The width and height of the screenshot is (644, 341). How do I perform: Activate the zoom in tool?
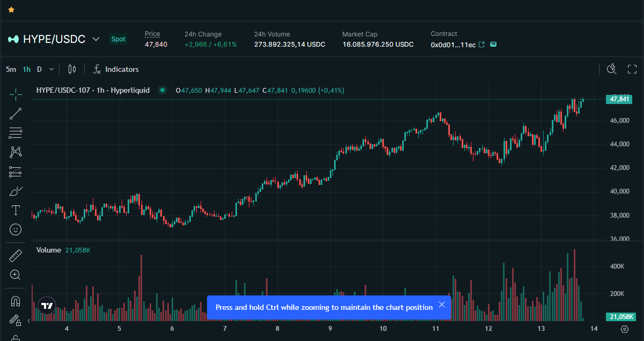pyautogui.click(x=16, y=275)
